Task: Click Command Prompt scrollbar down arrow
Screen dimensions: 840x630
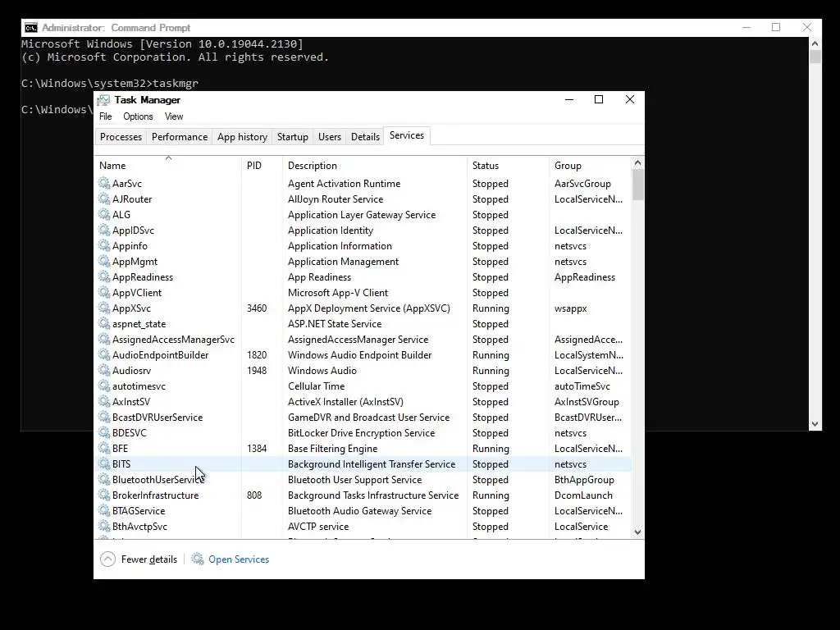Action: 815,424
